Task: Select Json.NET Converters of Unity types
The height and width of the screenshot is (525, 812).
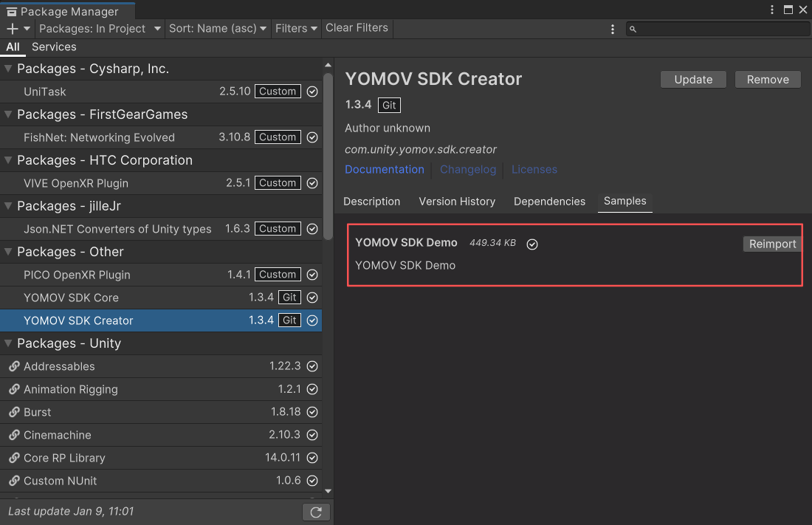Action: tap(161, 229)
